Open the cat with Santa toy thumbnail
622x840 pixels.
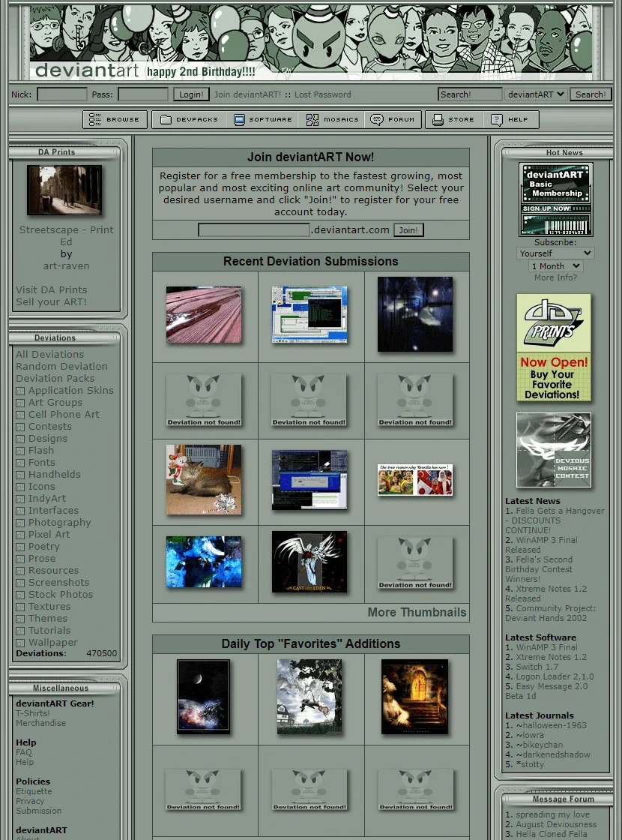pyautogui.click(x=203, y=479)
